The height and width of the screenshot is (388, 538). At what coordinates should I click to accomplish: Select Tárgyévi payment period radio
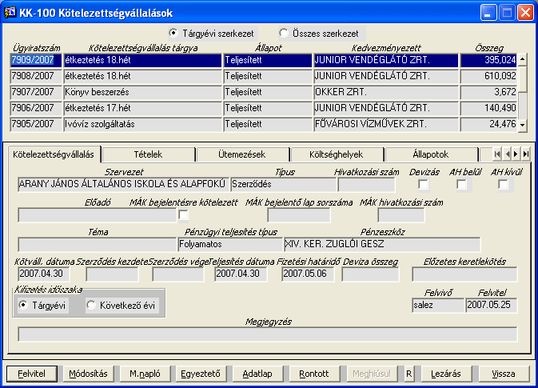[23, 305]
